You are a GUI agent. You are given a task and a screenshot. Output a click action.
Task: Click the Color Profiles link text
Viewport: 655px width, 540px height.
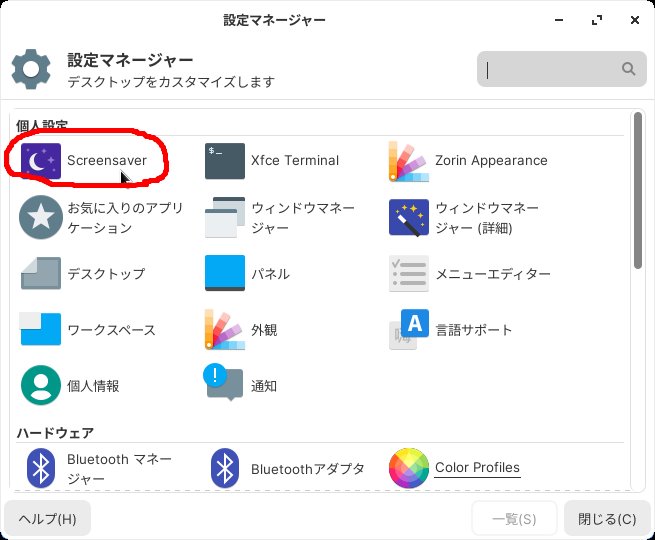tap(477, 467)
